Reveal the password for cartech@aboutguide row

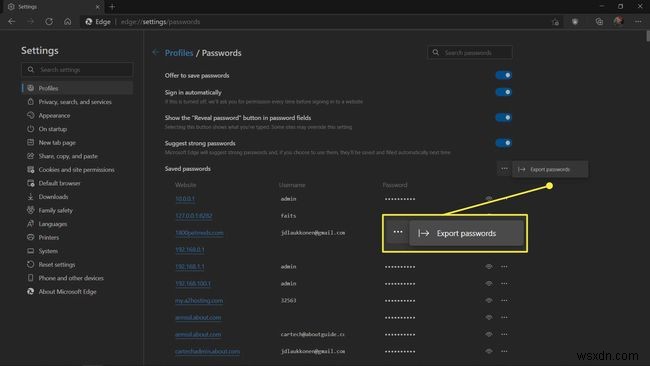489,334
